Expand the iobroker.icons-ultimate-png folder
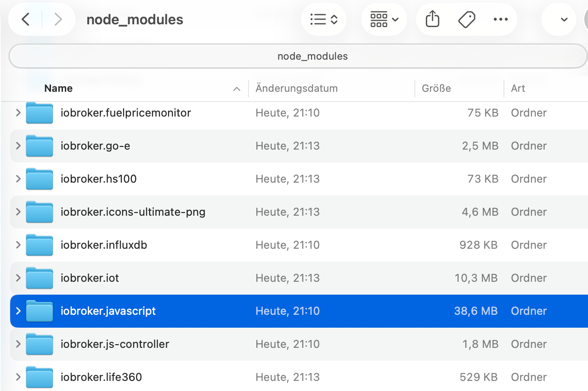This screenshot has width=588, height=391. click(18, 212)
